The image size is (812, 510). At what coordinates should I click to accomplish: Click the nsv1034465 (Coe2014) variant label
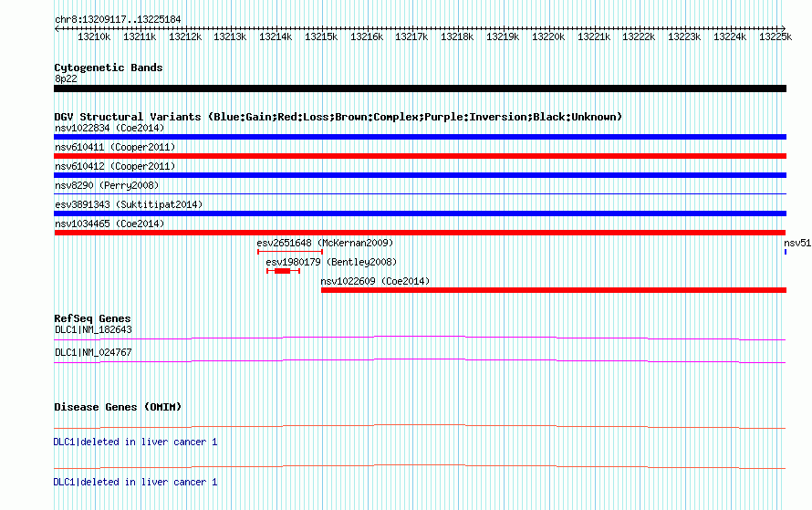[x=109, y=224]
